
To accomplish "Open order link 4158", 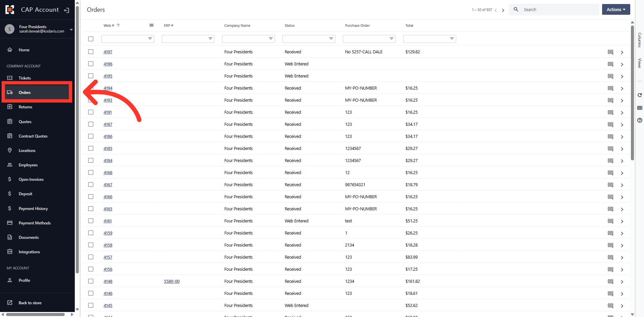I will pos(108,245).
